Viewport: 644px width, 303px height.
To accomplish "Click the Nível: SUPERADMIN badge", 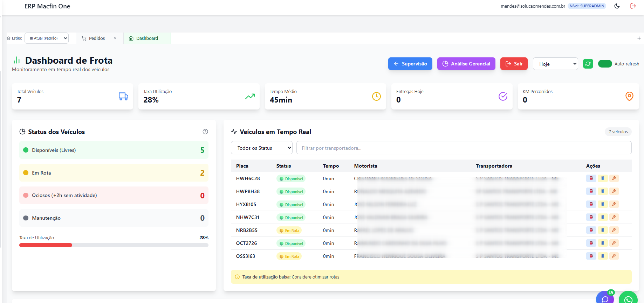I will tap(587, 6).
